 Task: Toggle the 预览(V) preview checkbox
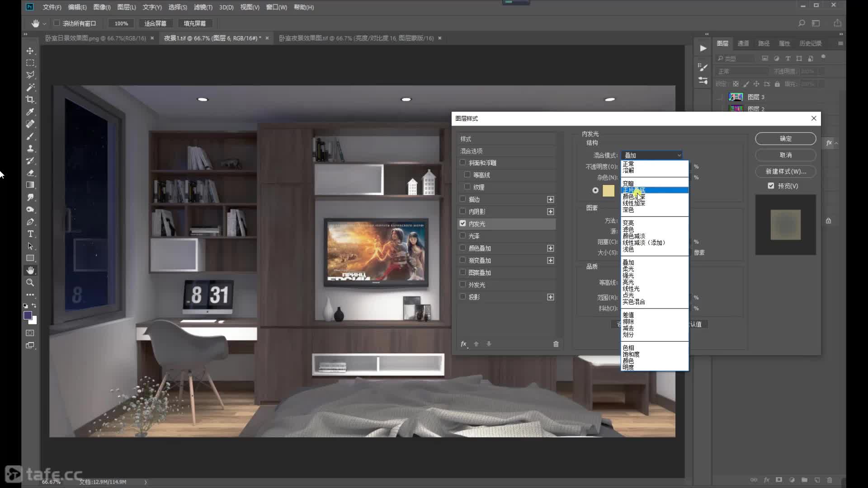pos(771,186)
